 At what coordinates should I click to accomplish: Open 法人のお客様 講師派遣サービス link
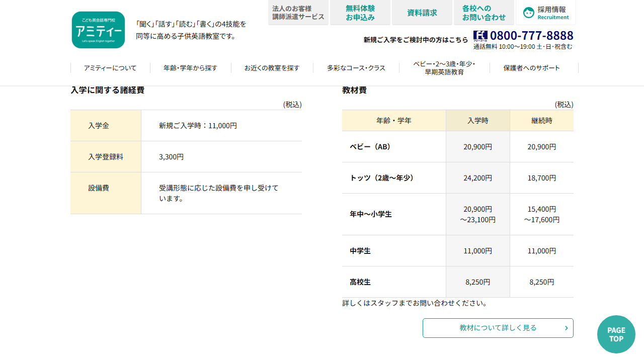point(298,13)
